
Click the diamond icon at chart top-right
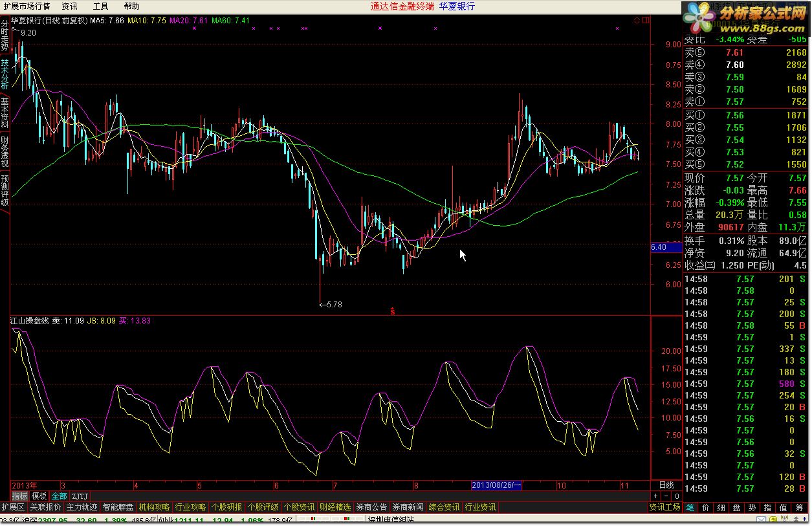(x=637, y=20)
